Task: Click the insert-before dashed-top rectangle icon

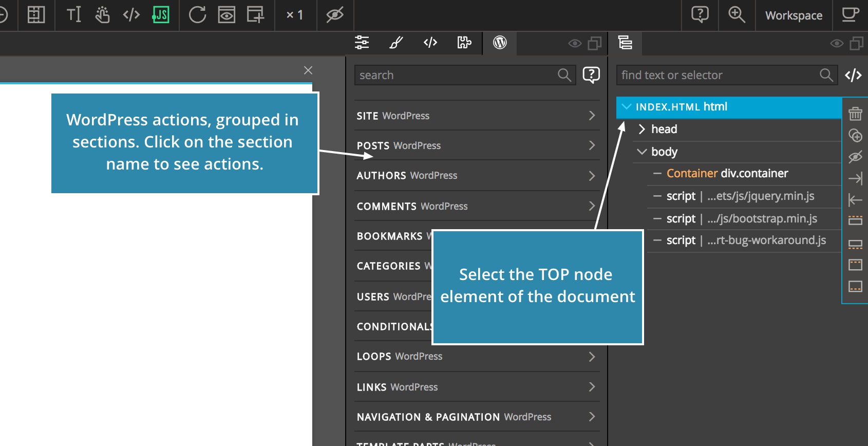Action: (855, 221)
